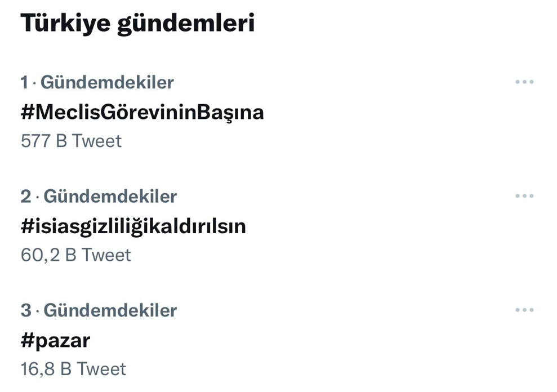The width and height of the screenshot is (557, 392).
Task: Click "Gündemdekiler" label above #MeclisGörevininBaşına
Action: pos(107,83)
